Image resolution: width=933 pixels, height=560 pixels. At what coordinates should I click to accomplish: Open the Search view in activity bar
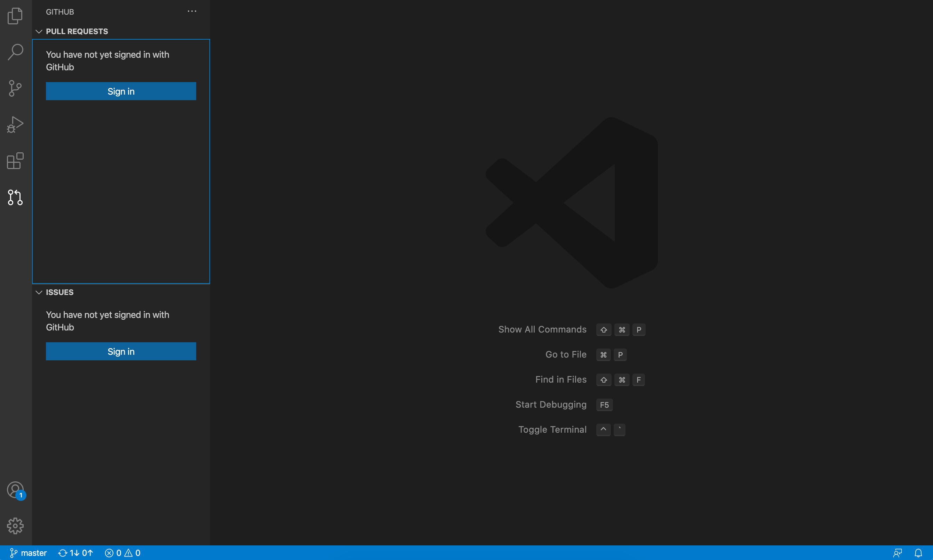point(15,52)
